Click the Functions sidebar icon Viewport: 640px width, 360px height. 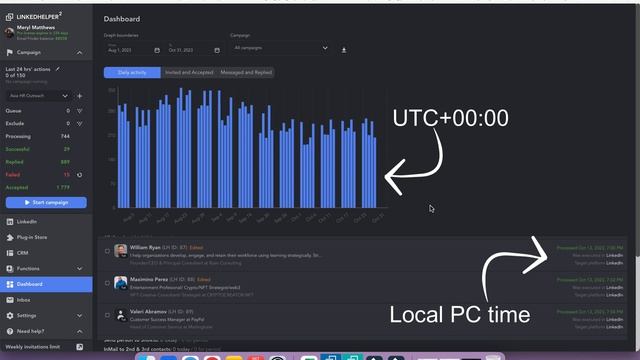pos(10,269)
